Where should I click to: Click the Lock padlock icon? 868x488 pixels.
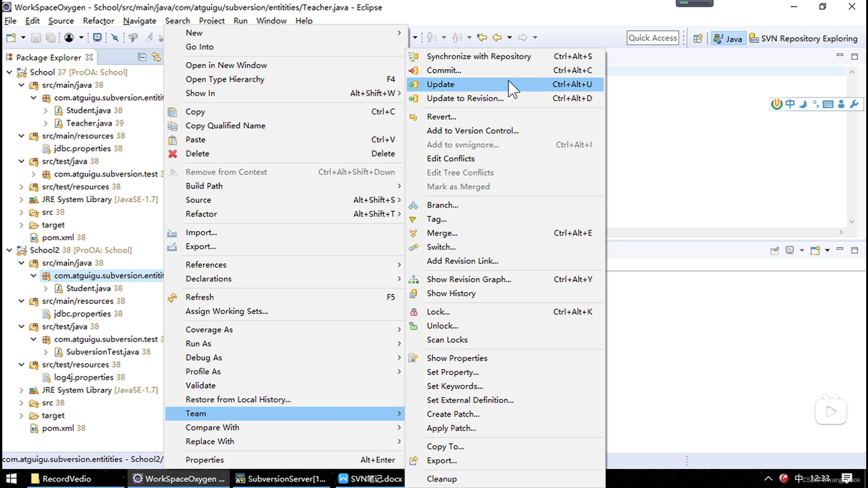(x=413, y=312)
